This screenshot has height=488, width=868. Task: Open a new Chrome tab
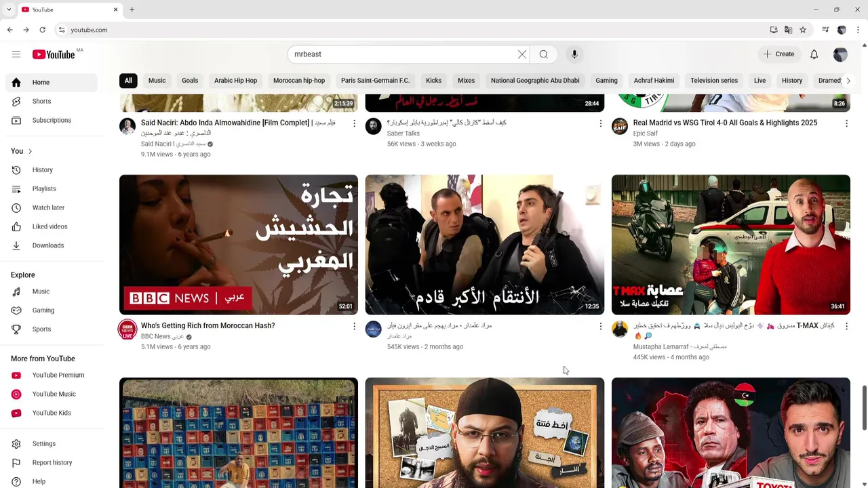(x=132, y=9)
